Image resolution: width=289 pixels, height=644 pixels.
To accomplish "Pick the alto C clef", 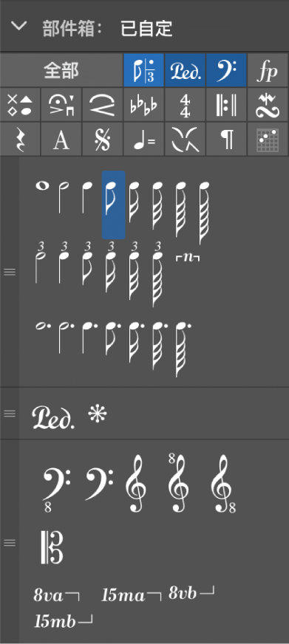I will [52, 547].
